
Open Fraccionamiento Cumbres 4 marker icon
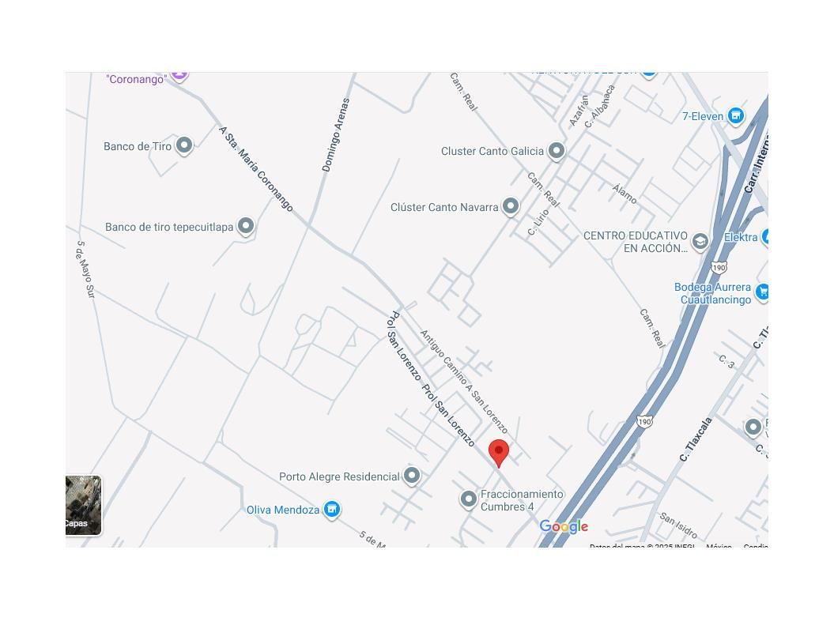[x=468, y=499]
